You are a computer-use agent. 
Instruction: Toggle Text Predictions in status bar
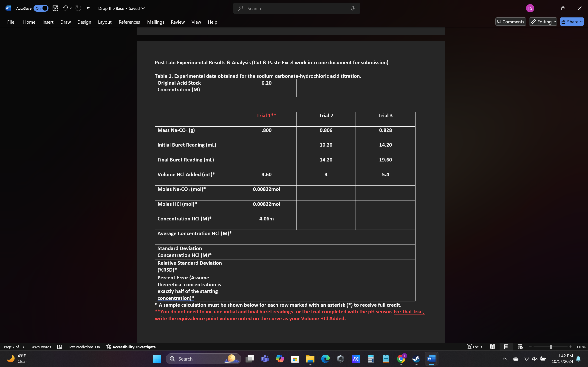(x=84, y=347)
